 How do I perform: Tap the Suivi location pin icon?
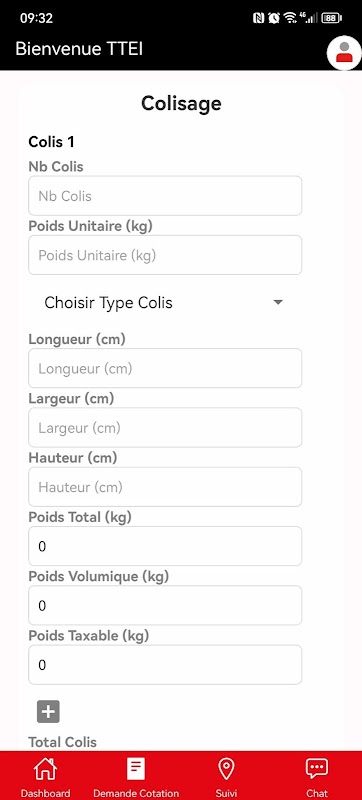[x=226, y=768]
